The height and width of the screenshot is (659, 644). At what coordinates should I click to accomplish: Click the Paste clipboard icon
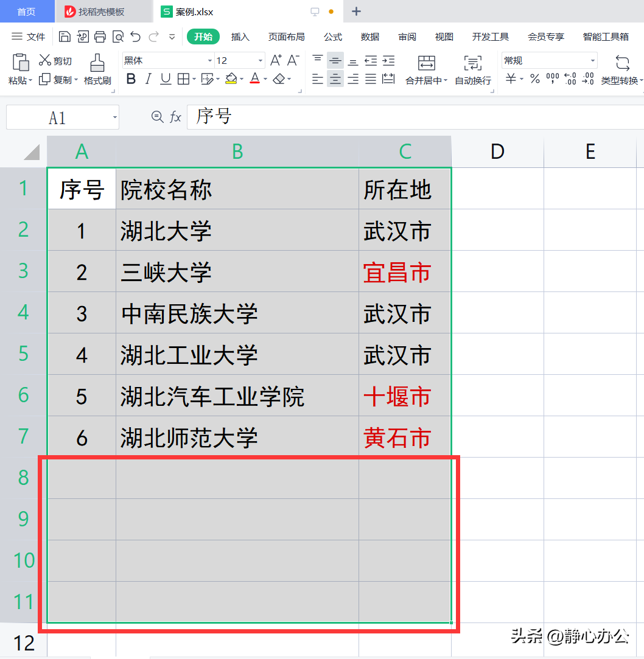click(20, 62)
